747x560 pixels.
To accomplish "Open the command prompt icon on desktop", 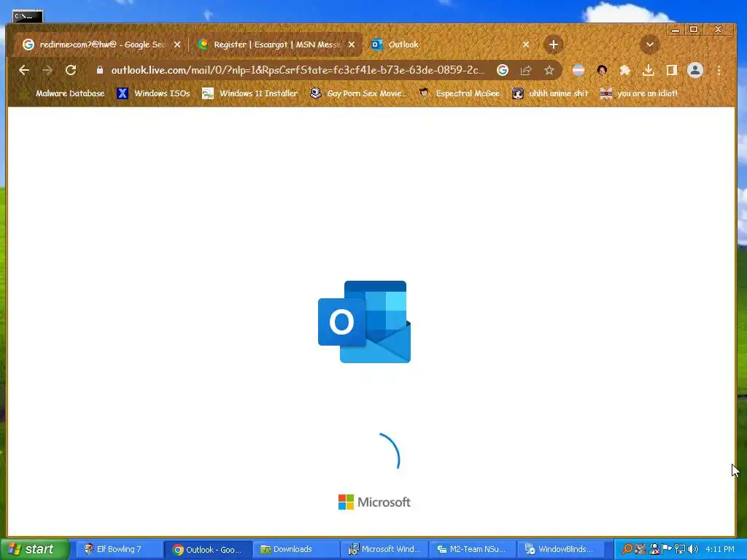I will pos(28,17).
